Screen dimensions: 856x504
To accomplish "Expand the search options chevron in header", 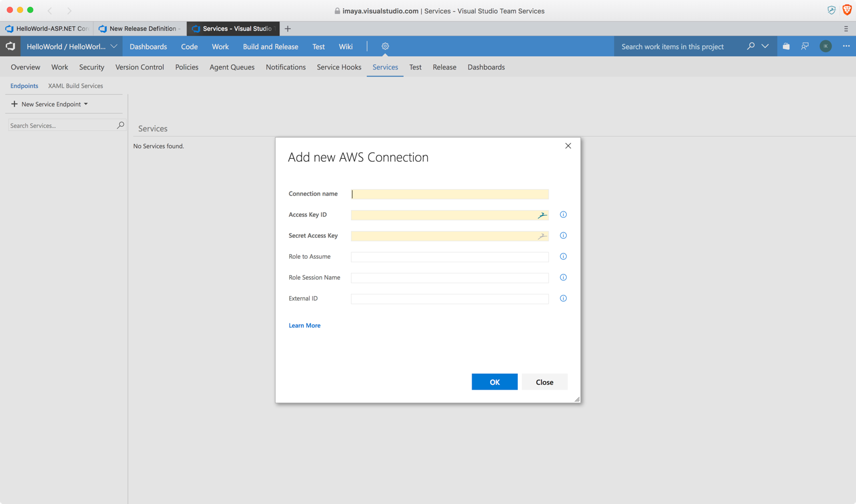I will pyautogui.click(x=765, y=46).
